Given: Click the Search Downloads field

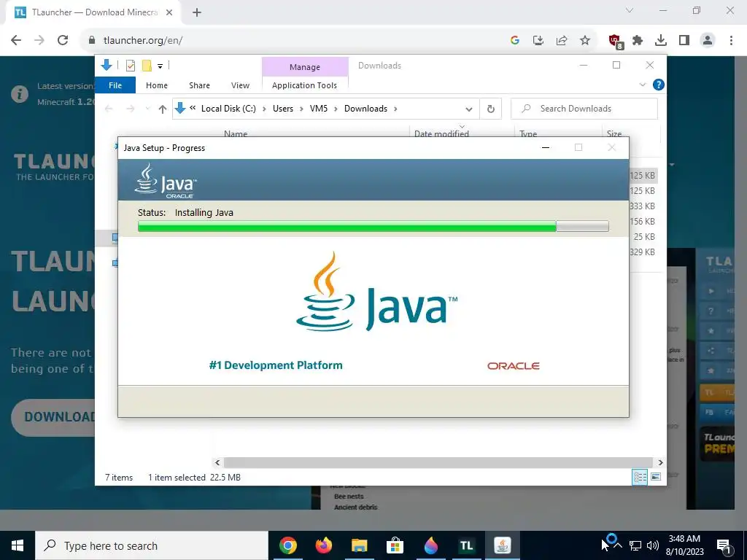Looking at the screenshot, I should 584,109.
